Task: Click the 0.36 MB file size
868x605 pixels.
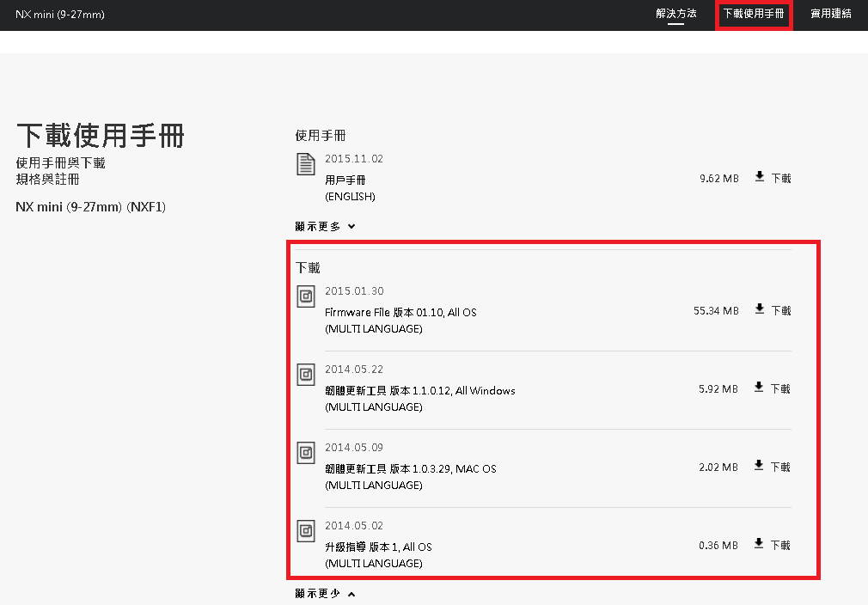Action: [x=718, y=545]
